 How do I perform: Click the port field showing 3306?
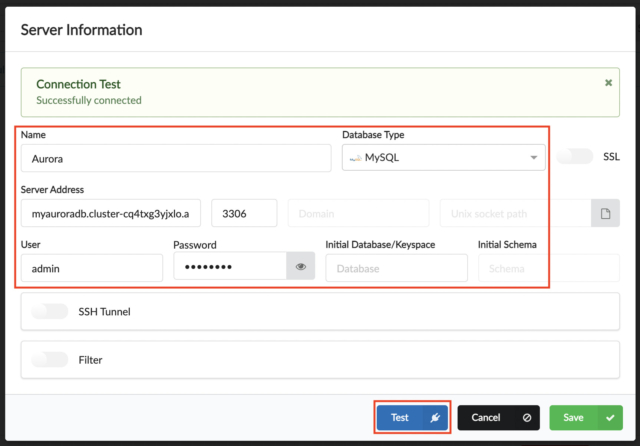[x=244, y=213]
